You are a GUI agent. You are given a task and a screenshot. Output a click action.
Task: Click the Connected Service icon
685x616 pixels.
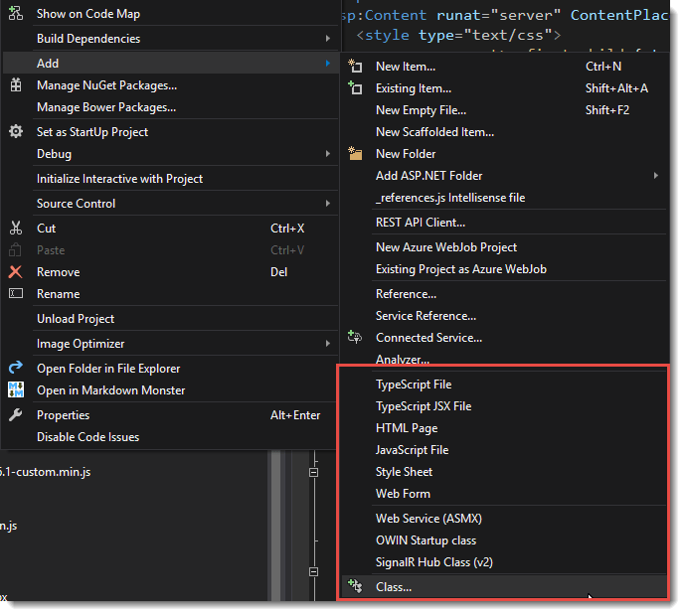tap(355, 337)
